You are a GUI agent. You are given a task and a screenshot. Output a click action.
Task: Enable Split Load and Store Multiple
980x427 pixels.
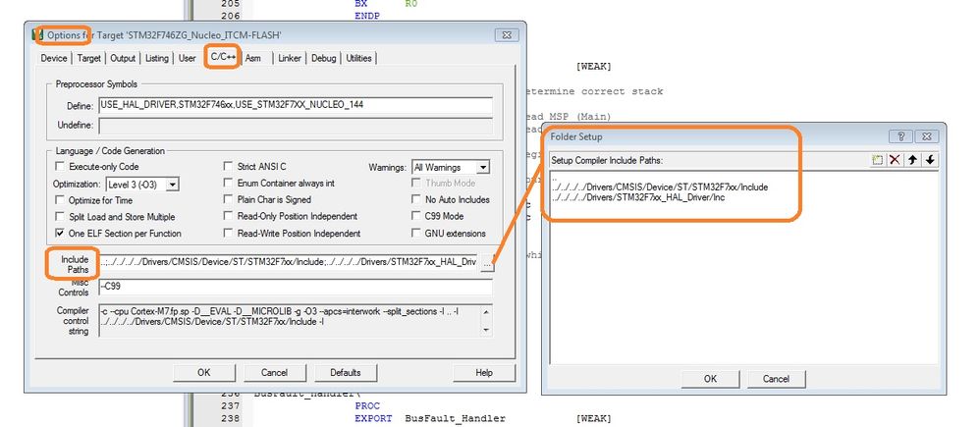60,217
